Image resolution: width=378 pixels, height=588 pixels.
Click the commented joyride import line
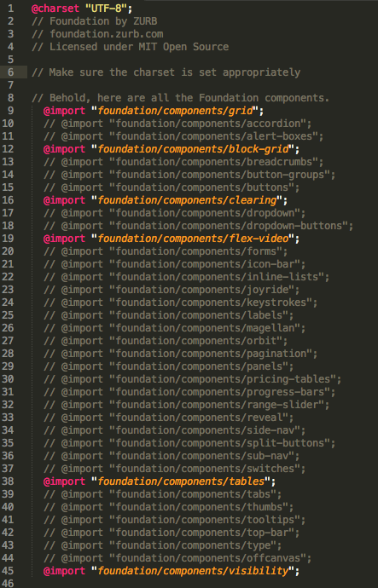coord(172,290)
